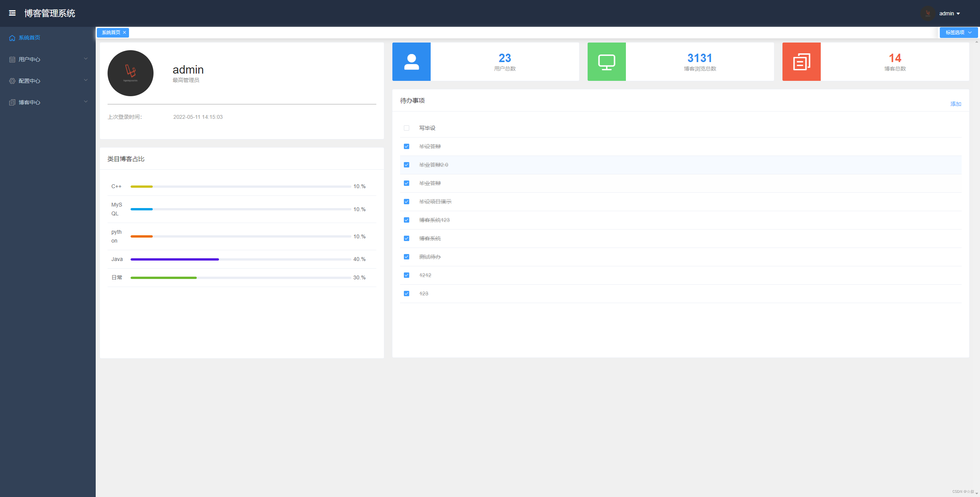Click the Java category progress bar
This screenshot has width=980, height=497.
[x=240, y=259]
